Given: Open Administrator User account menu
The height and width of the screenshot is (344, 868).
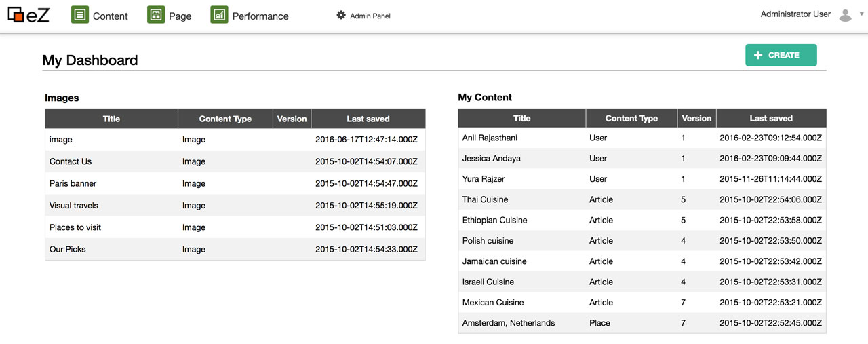Looking at the screenshot, I should click(x=795, y=14).
